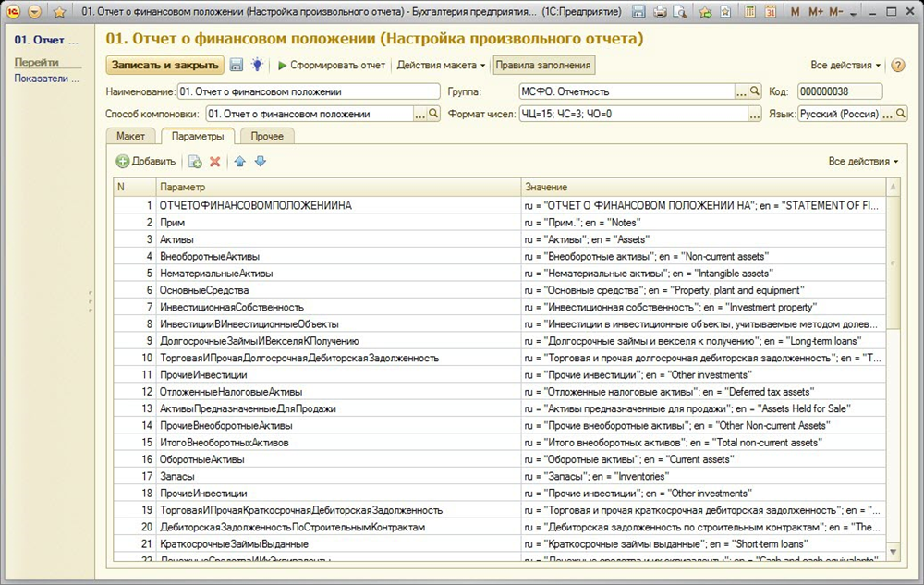Click the copy row icon next to Добавить
Viewport: 924px width, 585px height.
pos(195,162)
